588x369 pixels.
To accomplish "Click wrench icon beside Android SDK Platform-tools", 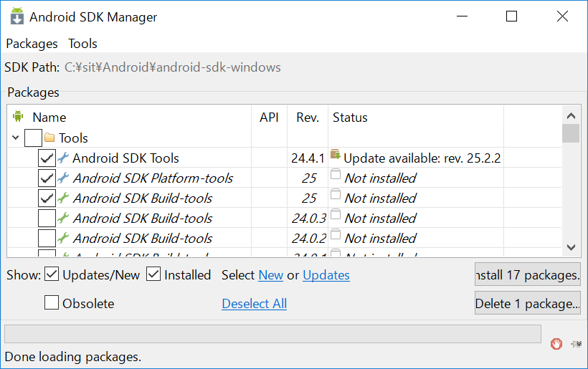I will click(63, 178).
